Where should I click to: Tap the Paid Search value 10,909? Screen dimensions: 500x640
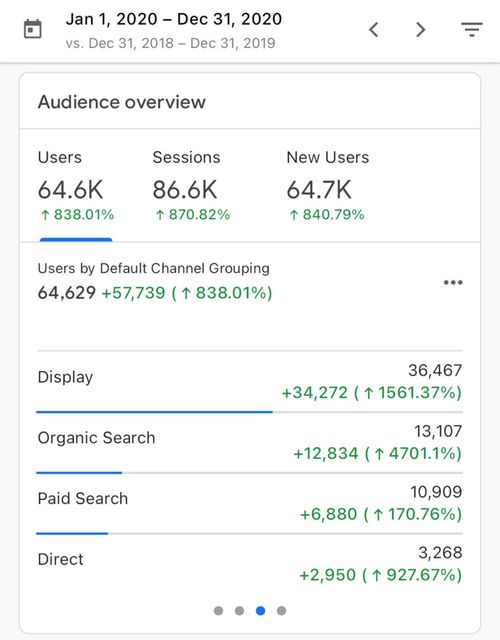click(436, 492)
